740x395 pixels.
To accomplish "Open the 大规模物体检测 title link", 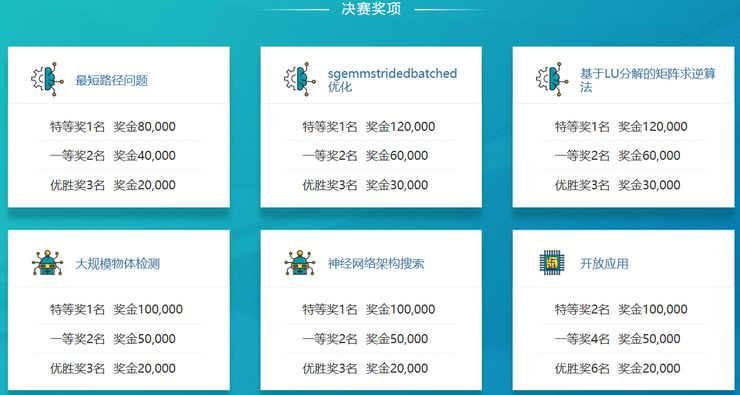I will pos(118,264).
